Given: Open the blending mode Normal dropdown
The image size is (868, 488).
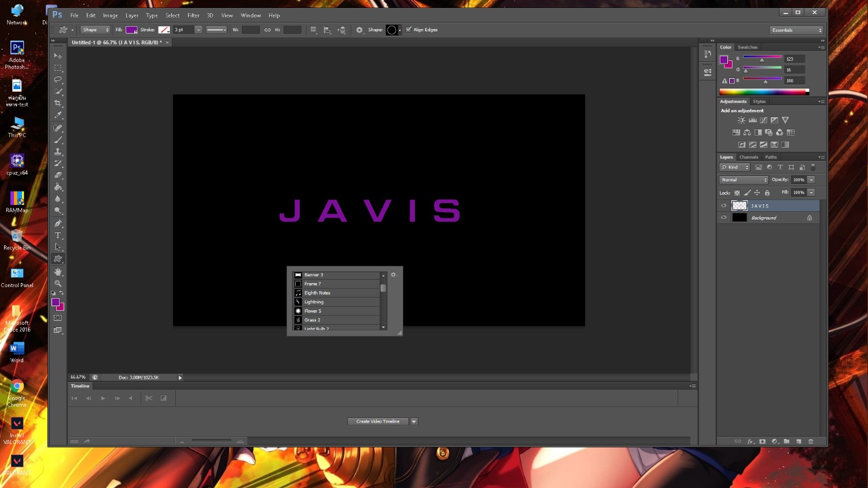Looking at the screenshot, I should click(x=744, y=180).
